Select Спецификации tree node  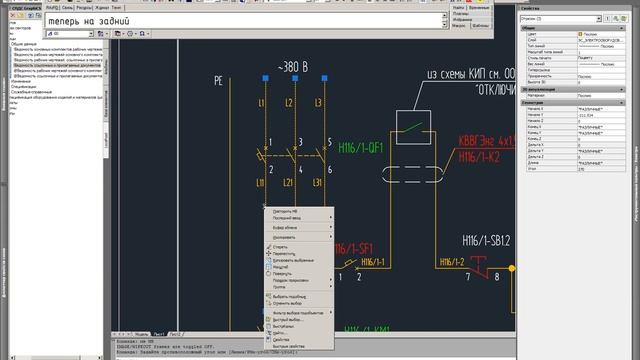[24, 87]
